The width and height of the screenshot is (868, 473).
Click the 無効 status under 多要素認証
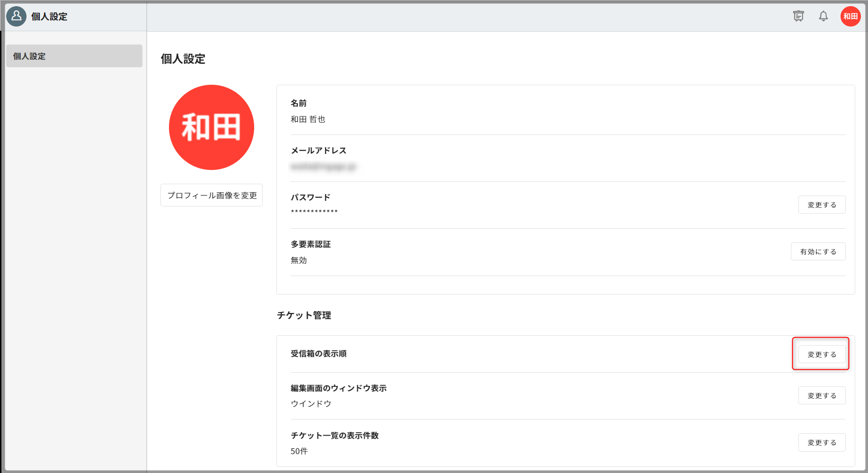299,260
